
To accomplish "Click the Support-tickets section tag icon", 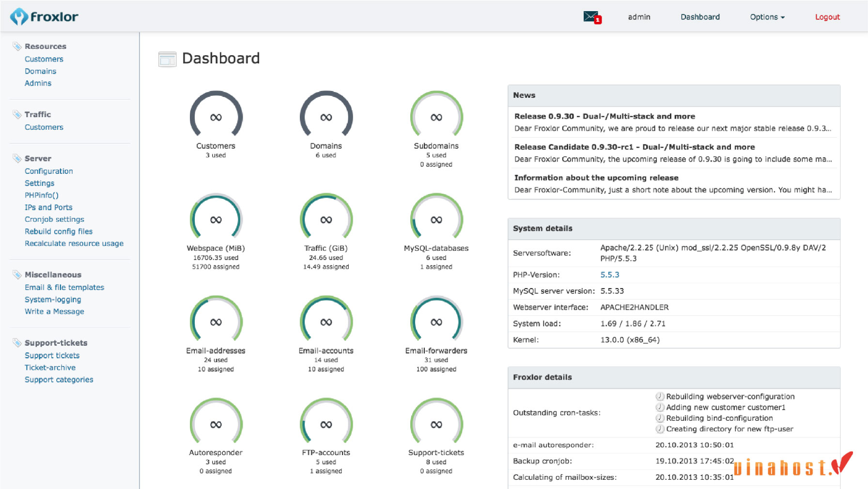I will pyautogui.click(x=17, y=343).
